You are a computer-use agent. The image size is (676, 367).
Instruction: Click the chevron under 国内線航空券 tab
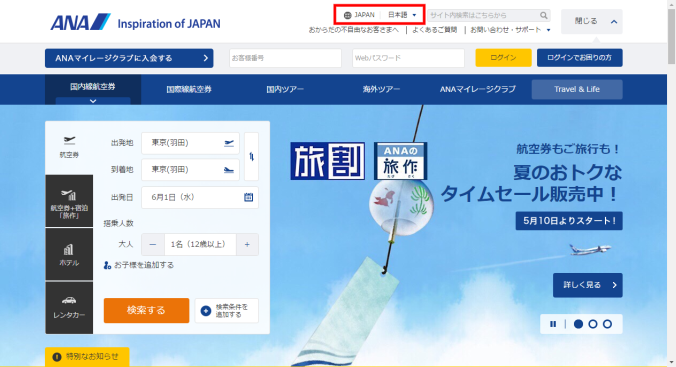(x=93, y=101)
